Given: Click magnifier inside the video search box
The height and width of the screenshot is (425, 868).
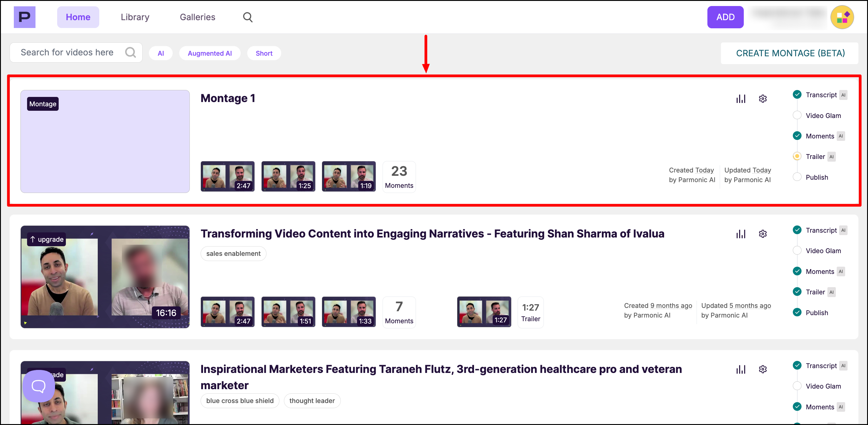Looking at the screenshot, I should pos(131,52).
